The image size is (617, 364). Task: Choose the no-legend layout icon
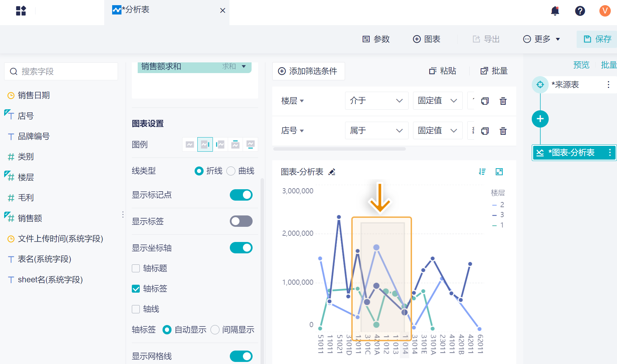pyautogui.click(x=190, y=144)
